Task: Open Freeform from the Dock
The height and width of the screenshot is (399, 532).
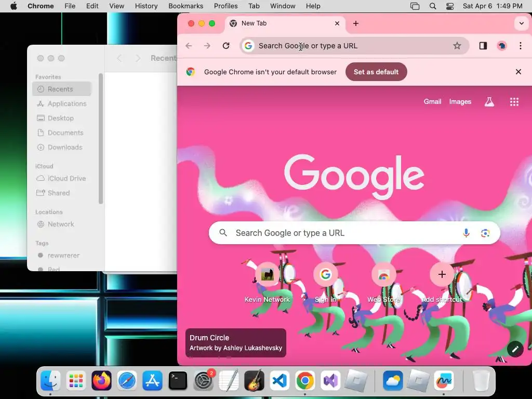Action: click(x=444, y=381)
